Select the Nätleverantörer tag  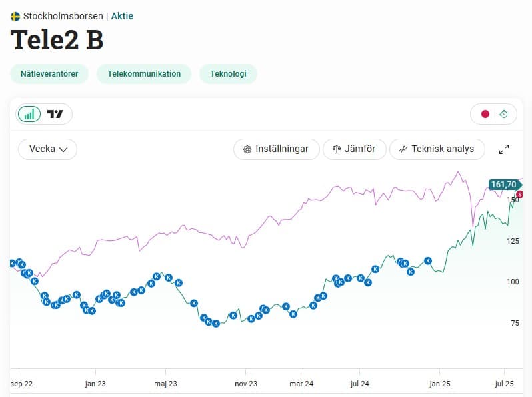tap(49, 74)
